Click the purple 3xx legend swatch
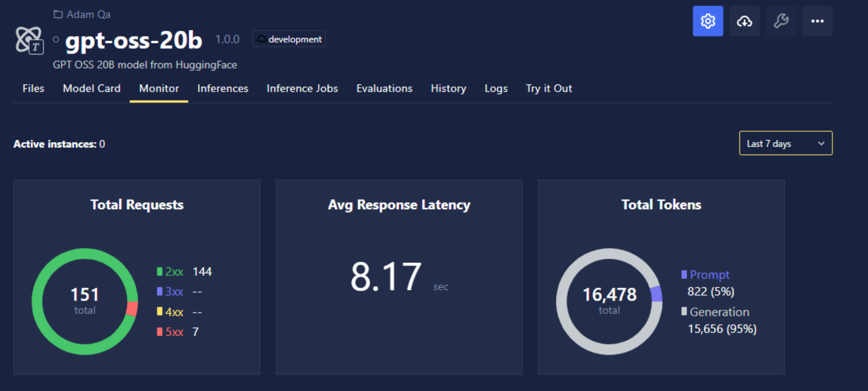 [159, 291]
